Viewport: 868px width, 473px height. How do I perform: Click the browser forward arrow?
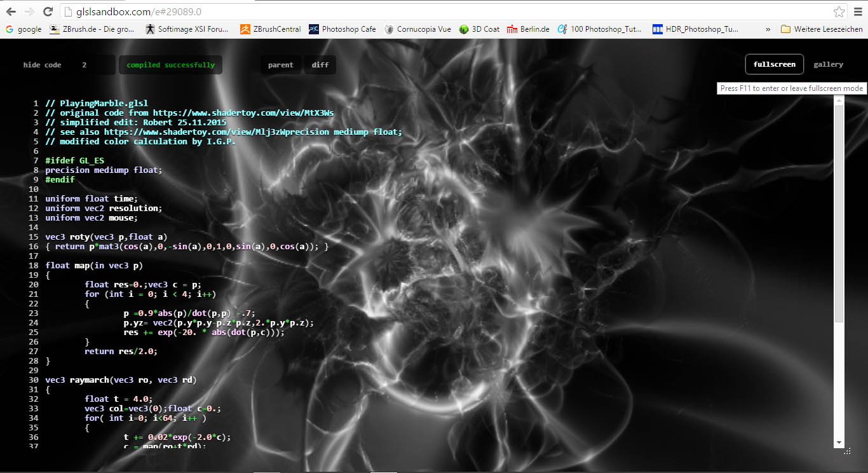coord(29,11)
